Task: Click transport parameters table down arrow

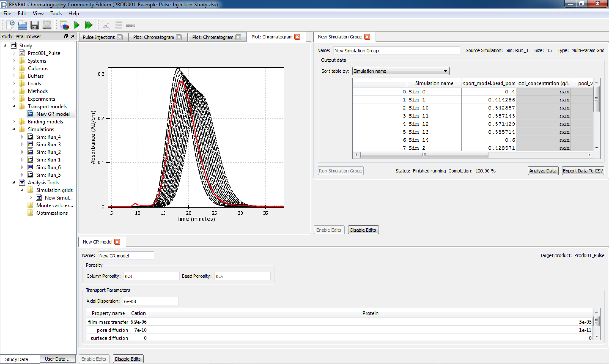Action: [597, 337]
